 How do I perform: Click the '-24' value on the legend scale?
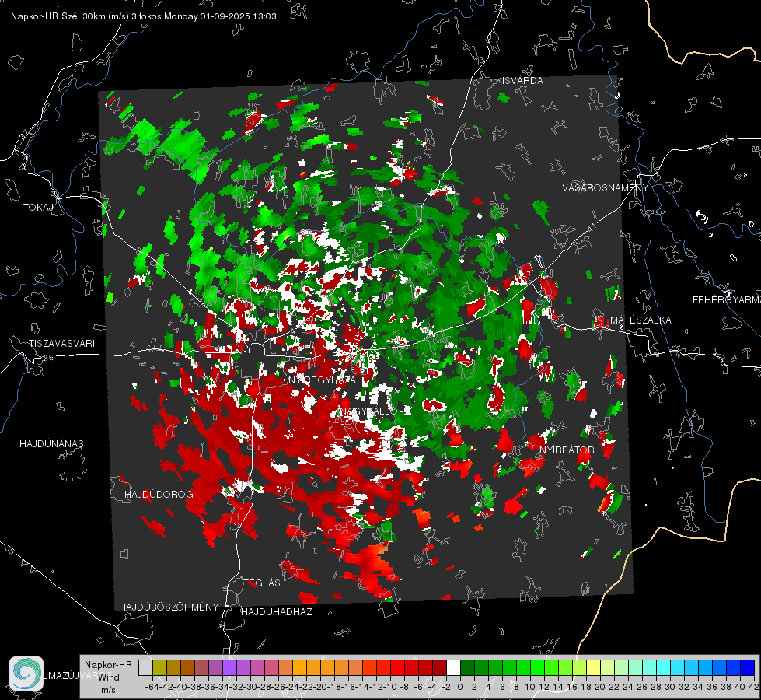(x=293, y=688)
